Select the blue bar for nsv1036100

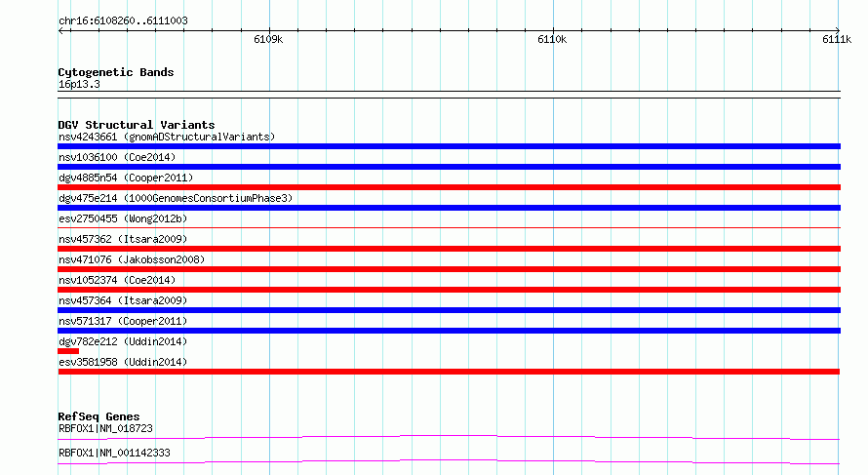pyautogui.click(x=449, y=167)
